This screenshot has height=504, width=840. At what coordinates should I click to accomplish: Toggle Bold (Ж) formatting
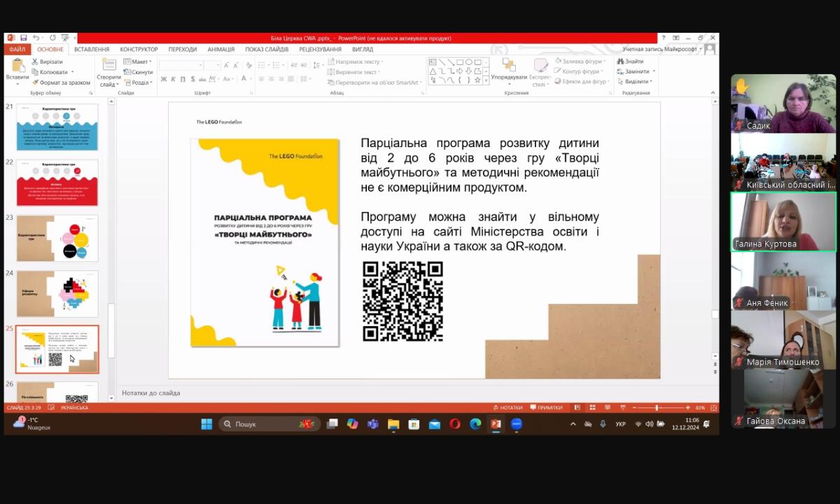point(163,79)
